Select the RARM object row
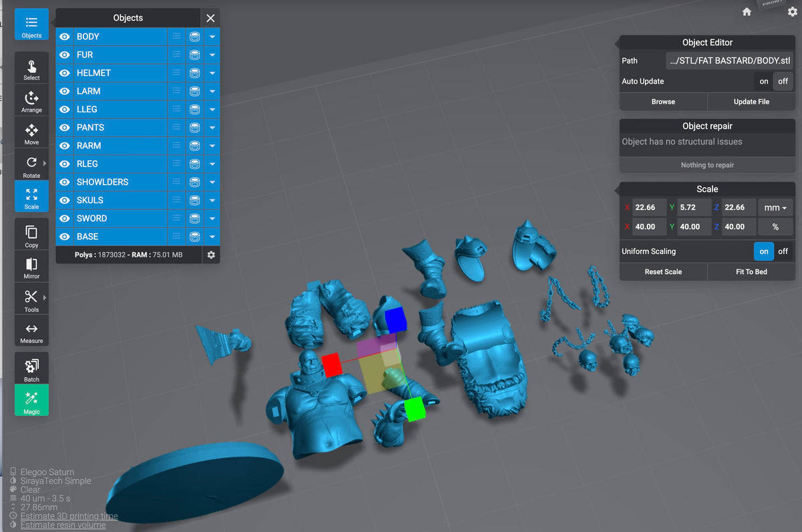This screenshot has height=532, width=802. pos(120,146)
